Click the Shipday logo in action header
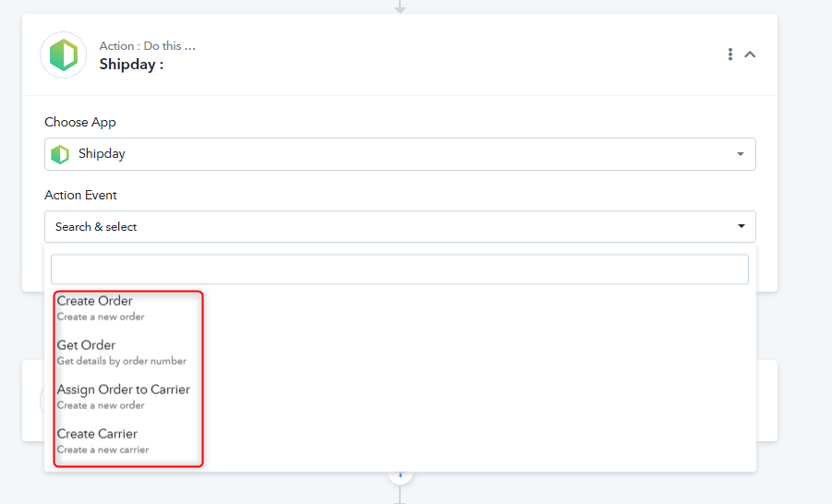832x504 pixels. (x=63, y=54)
